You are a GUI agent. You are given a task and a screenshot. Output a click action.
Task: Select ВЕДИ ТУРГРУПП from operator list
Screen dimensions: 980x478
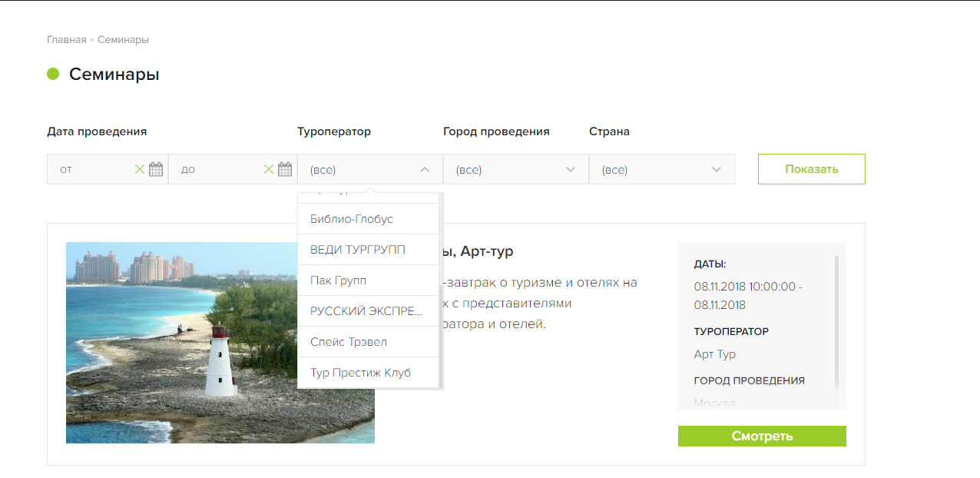coord(368,250)
